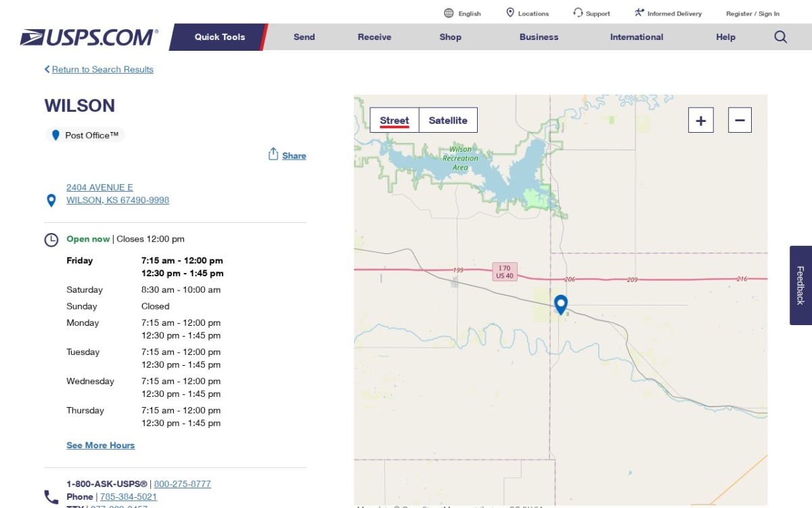Click the Friday day label
This screenshot has width=812, height=508.
click(x=80, y=261)
